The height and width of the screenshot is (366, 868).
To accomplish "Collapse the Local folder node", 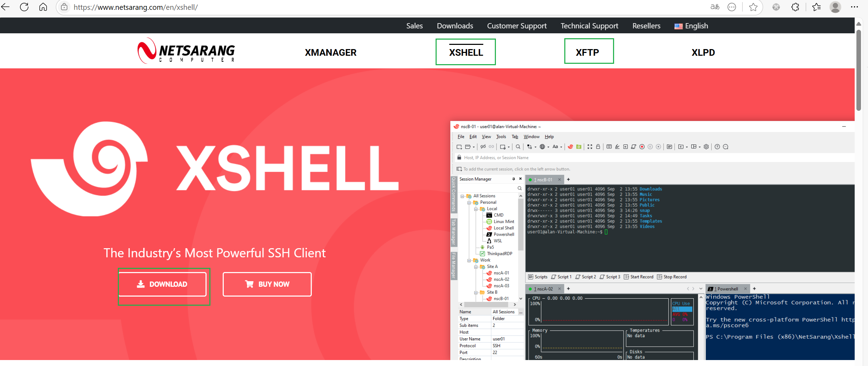I will [476, 209].
